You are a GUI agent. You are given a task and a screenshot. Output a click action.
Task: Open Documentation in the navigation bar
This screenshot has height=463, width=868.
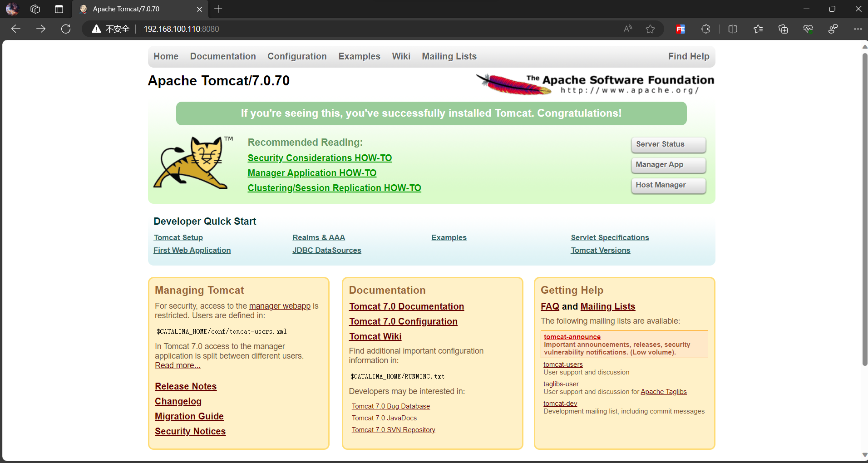tap(223, 56)
